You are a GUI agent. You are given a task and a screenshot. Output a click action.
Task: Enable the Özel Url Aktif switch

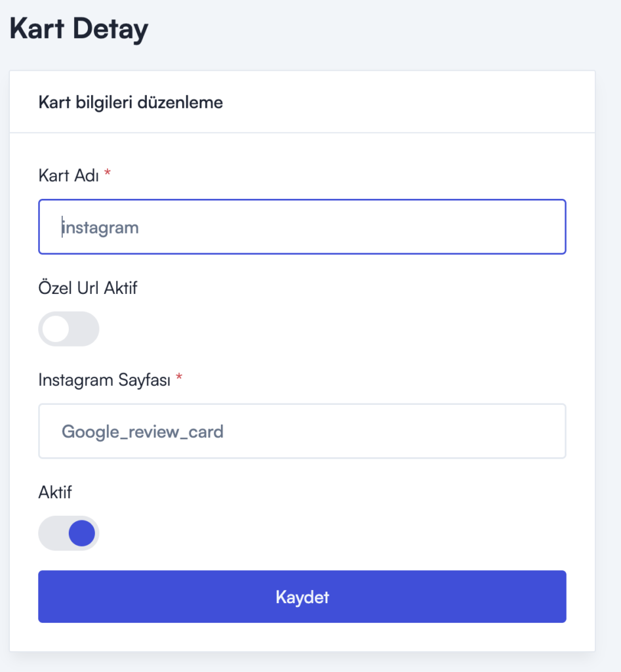point(69,329)
